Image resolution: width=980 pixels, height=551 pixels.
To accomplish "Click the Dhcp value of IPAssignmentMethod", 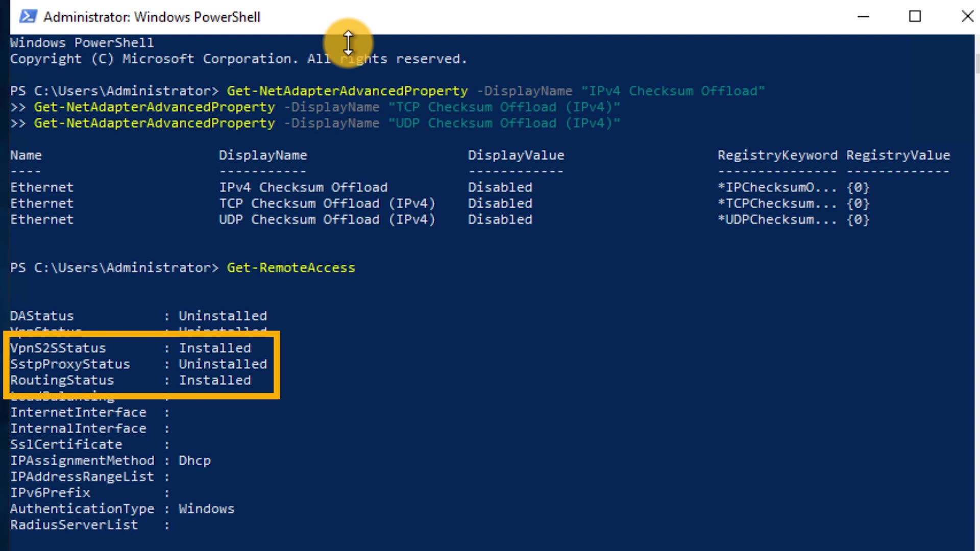I will point(194,461).
